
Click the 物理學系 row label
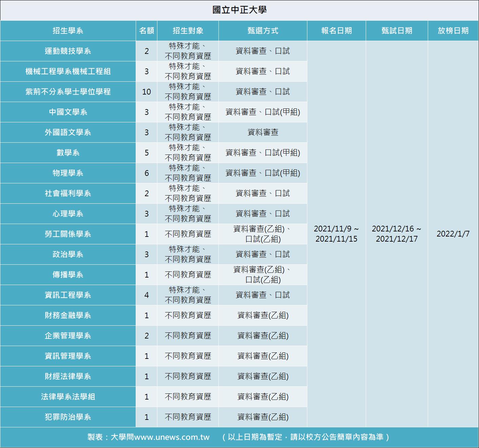click(x=68, y=173)
